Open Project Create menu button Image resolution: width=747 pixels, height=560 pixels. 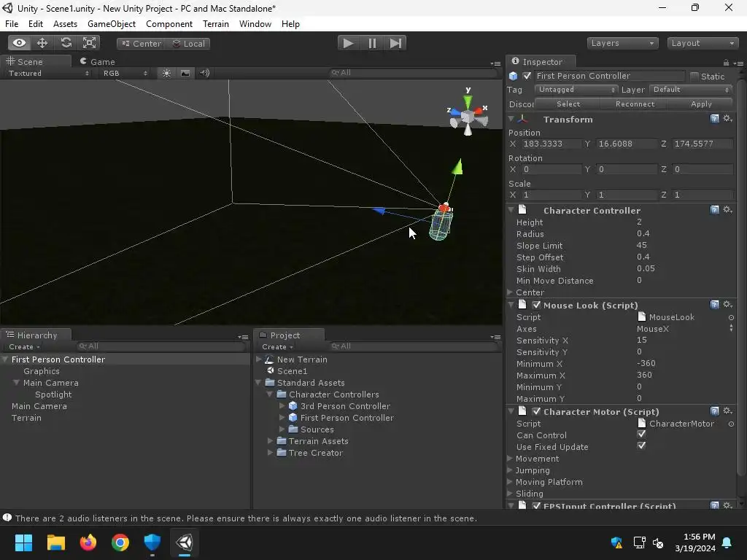coord(277,346)
